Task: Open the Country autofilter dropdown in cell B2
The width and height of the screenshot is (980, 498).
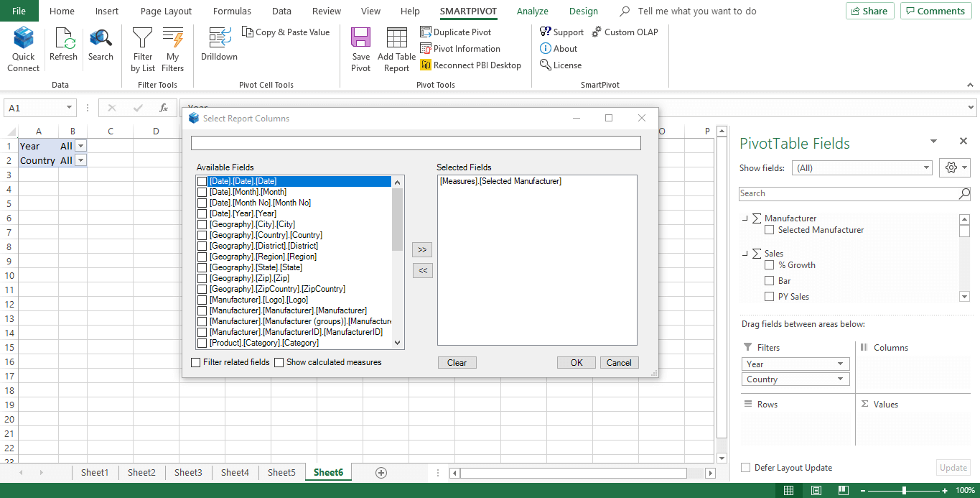Action: click(81, 160)
